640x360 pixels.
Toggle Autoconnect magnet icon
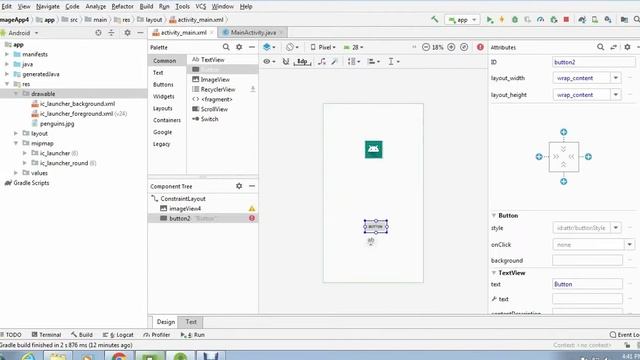[286, 62]
